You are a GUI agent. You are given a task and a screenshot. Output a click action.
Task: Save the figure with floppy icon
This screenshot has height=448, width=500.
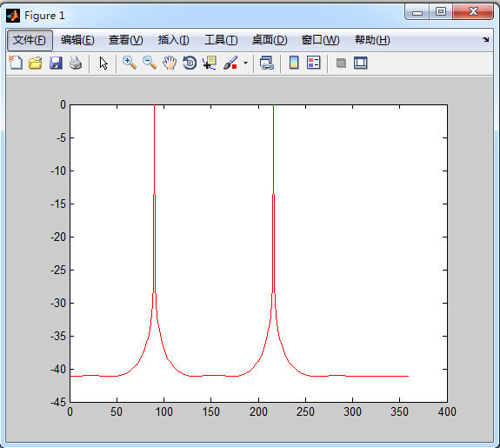click(56, 63)
